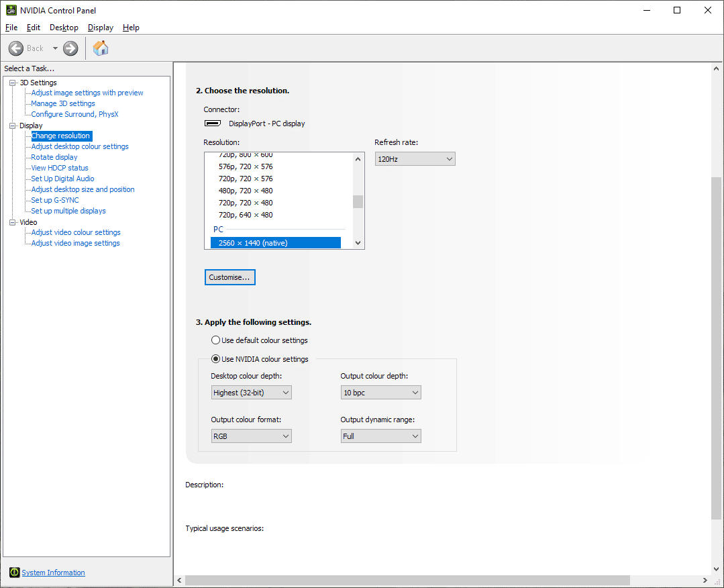Click the Back arrow button

click(x=16, y=48)
